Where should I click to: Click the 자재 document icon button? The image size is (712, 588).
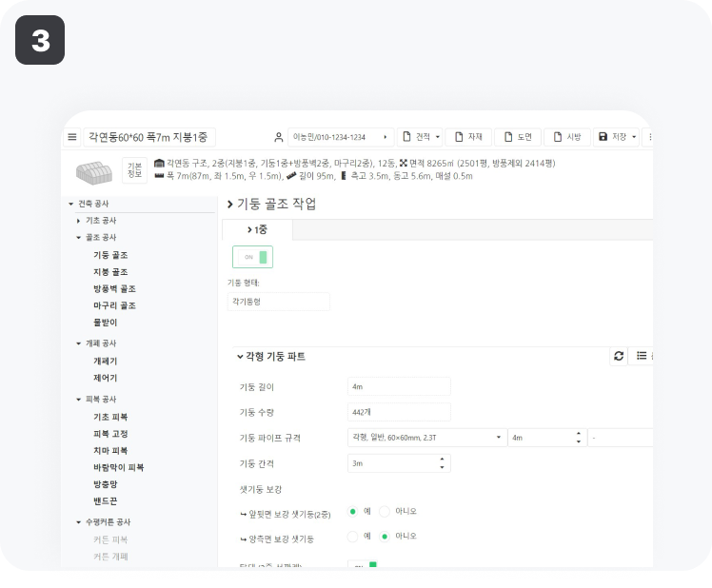[467, 137]
